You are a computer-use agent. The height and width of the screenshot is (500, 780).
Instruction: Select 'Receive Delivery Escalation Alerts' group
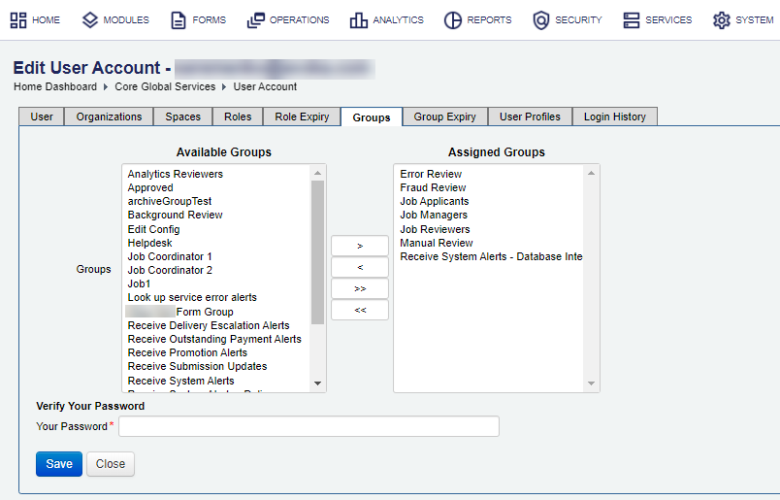point(208,325)
